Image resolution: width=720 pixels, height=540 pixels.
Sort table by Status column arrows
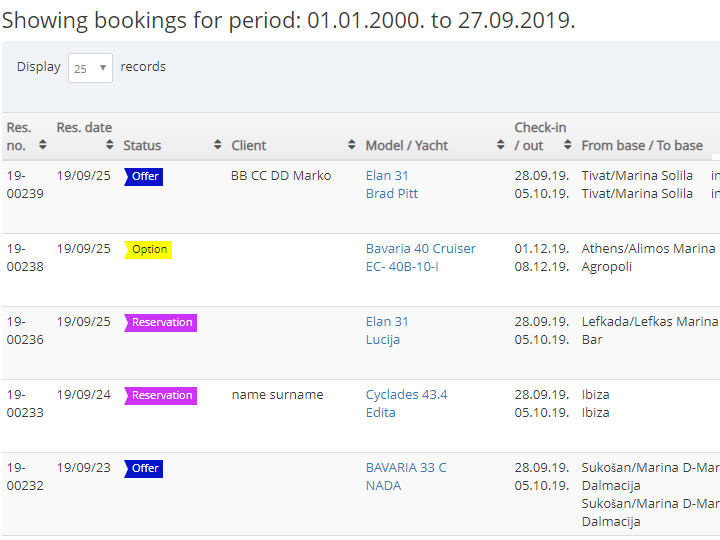[x=217, y=145]
